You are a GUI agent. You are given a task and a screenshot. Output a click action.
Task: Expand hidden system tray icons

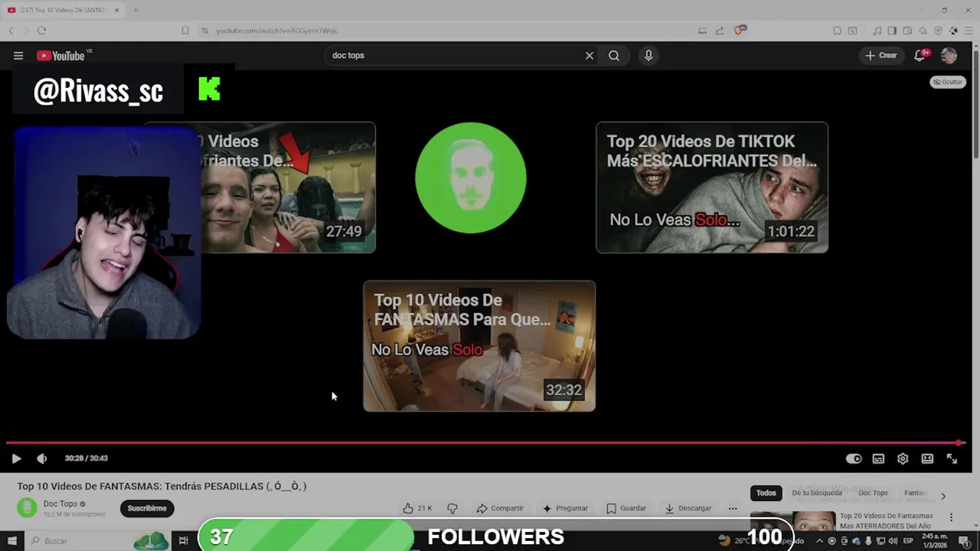[819, 541]
